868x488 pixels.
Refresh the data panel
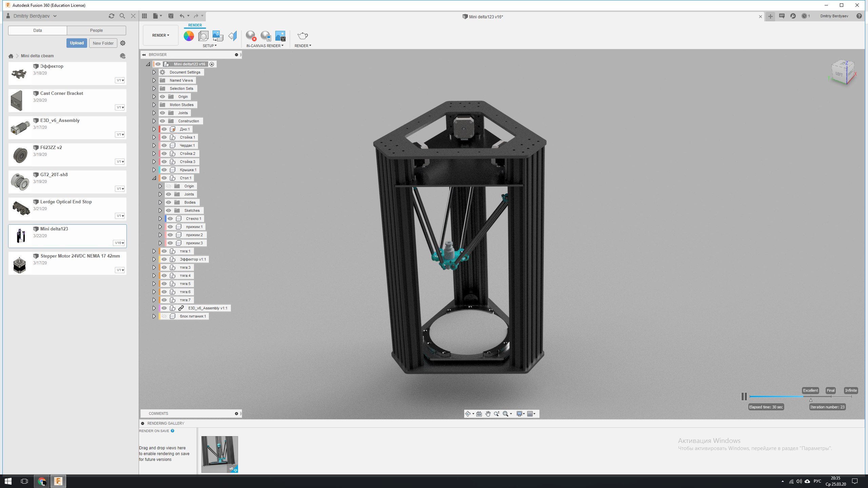click(112, 16)
